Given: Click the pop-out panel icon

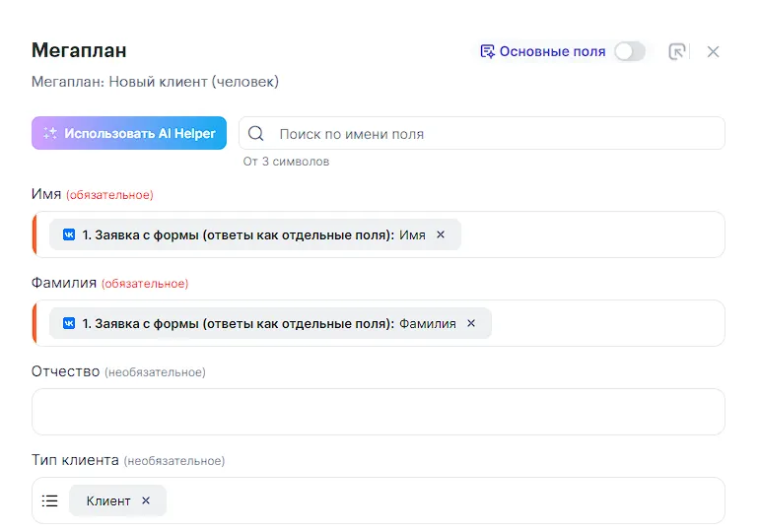Looking at the screenshot, I should 677,51.
